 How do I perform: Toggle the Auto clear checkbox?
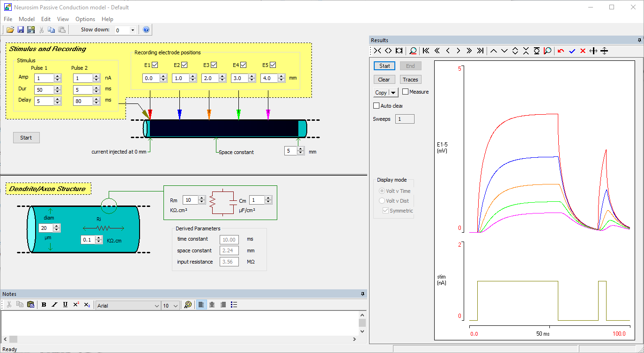pyautogui.click(x=376, y=106)
